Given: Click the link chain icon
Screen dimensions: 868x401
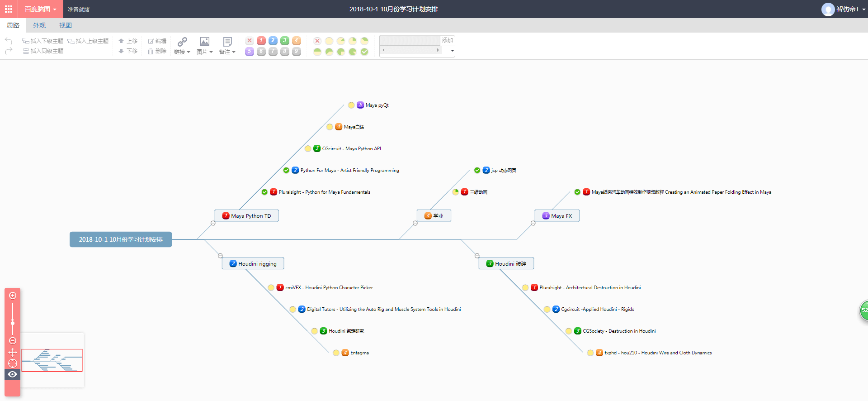Looking at the screenshot, I should tap(182, 42).
